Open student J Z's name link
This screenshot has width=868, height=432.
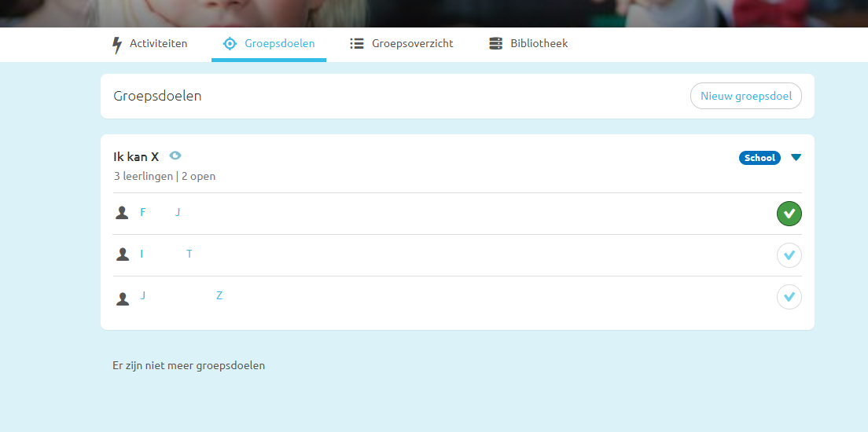181,295
